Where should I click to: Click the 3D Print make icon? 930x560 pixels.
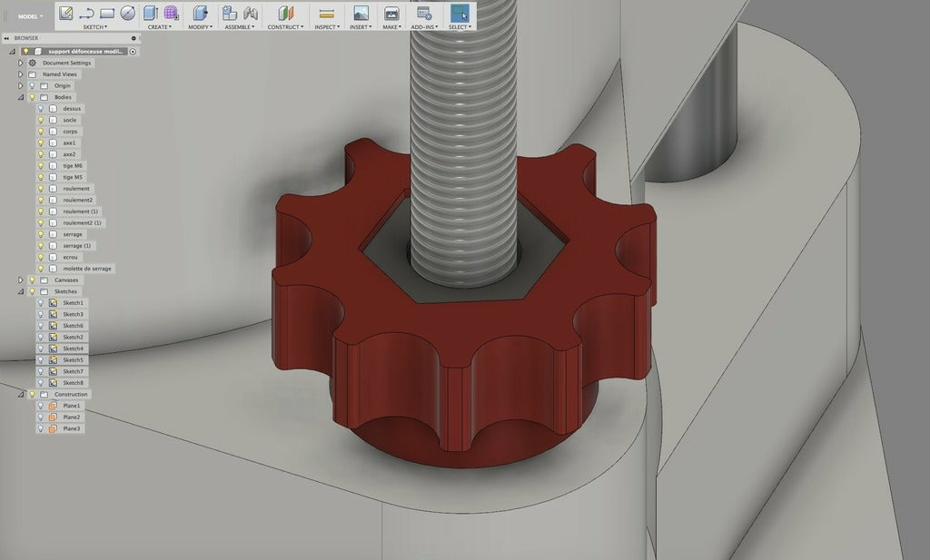(x=391, y=13)
